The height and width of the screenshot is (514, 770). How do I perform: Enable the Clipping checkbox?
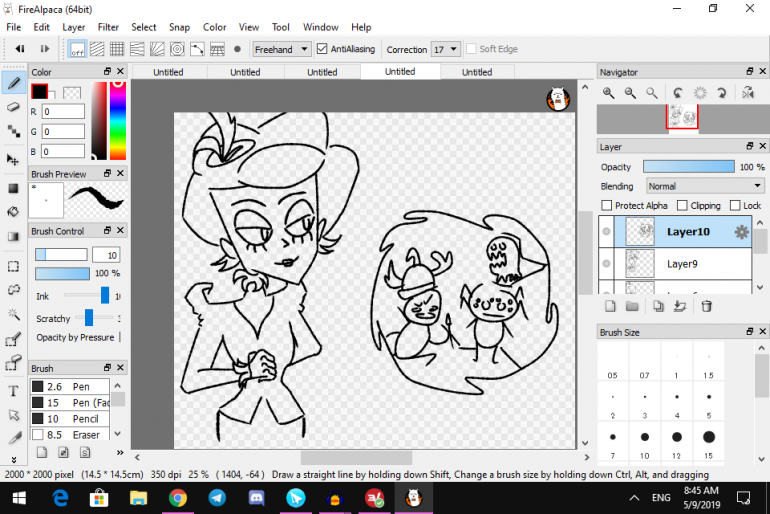point(682,206)
